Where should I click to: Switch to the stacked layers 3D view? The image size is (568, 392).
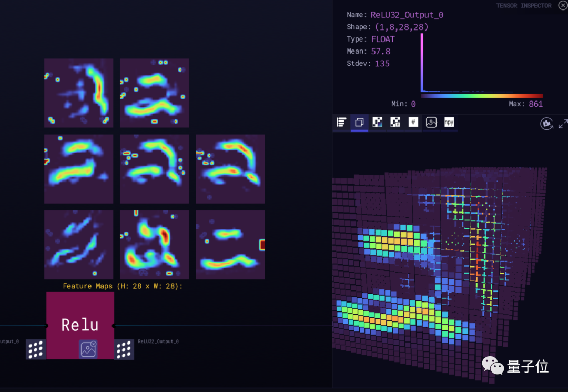pos(359,123)
